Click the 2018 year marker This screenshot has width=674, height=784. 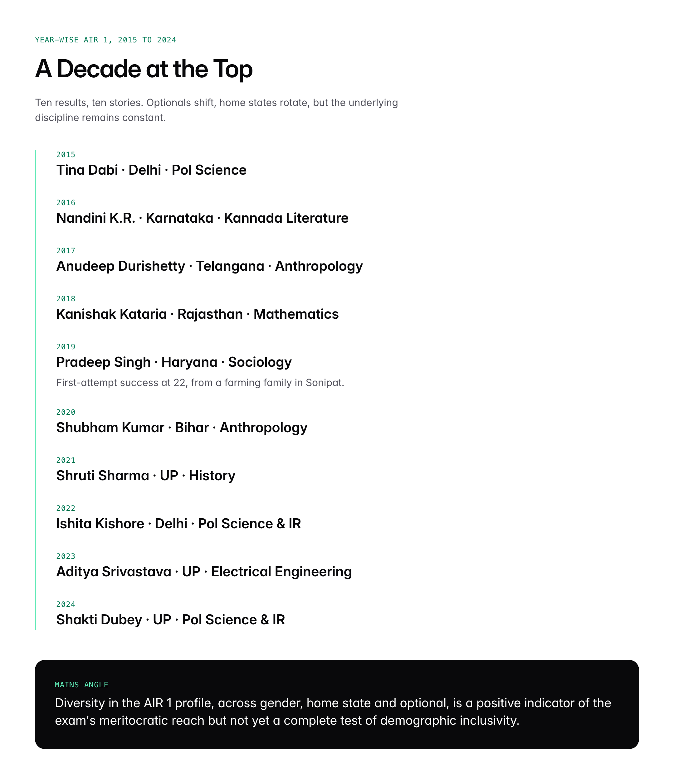pos(66,299)
